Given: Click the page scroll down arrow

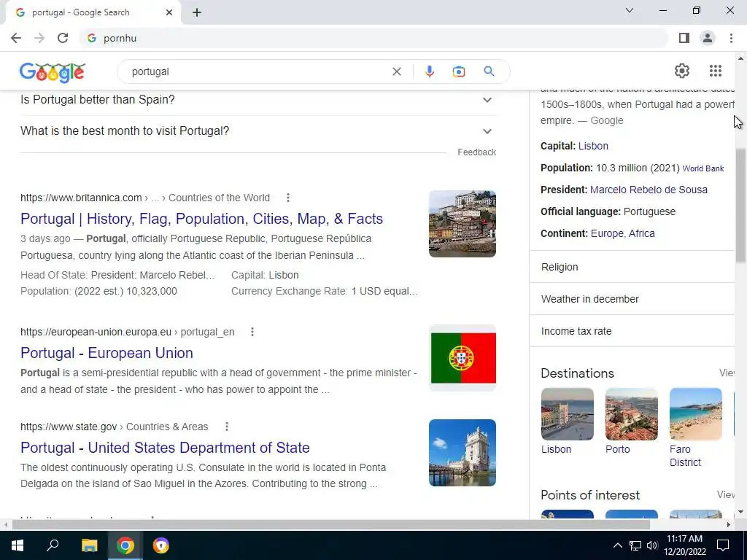Looking at the screenshot, I should 740,513.
